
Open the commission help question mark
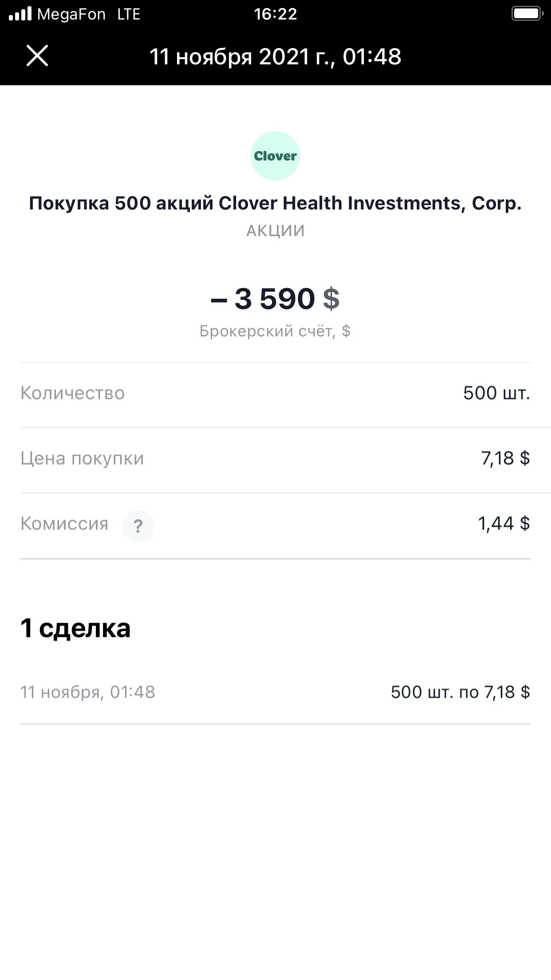point(138,526)
